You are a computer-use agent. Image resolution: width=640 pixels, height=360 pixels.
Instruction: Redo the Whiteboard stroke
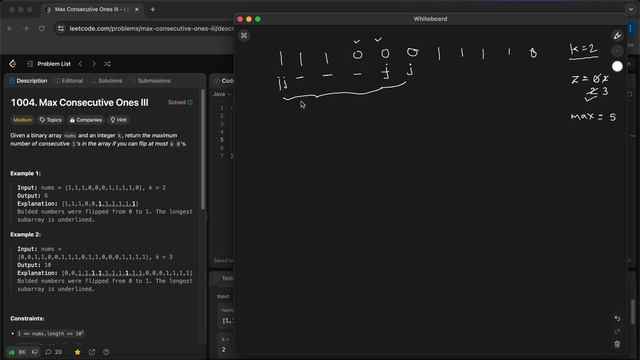pyautogui.click(x=617, y=331)
